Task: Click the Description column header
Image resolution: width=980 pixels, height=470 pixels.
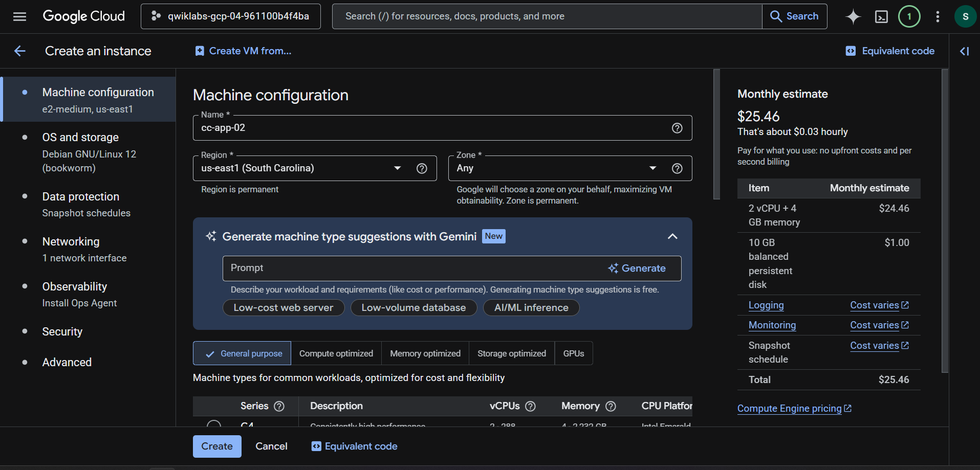Action: tap(336, 406)
